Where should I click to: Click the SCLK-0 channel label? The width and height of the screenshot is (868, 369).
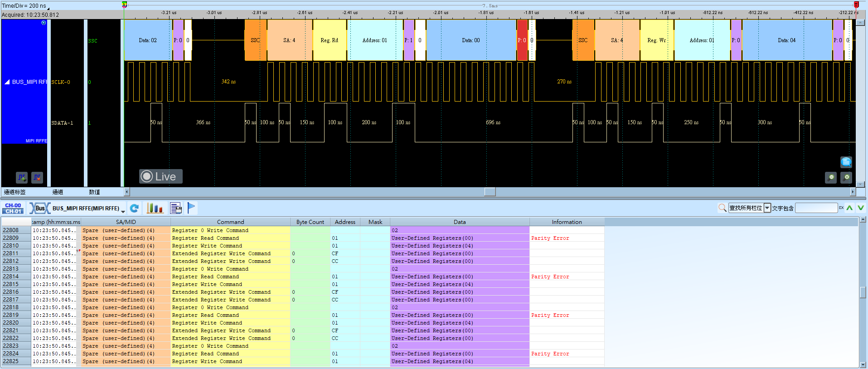point(61,82)
